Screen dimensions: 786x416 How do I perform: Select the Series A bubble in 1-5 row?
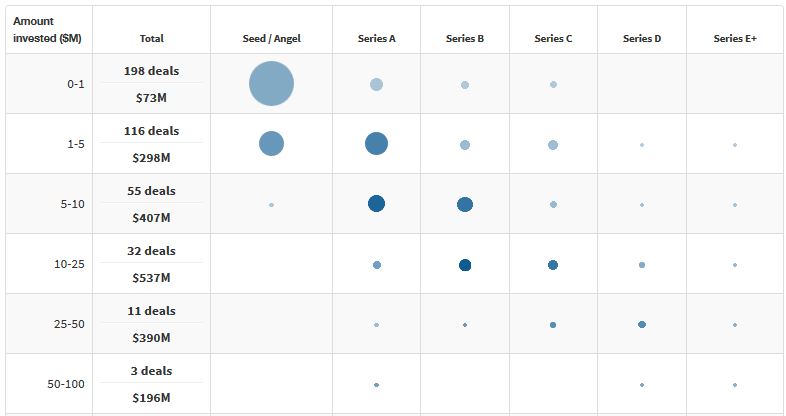click(376, 144)
